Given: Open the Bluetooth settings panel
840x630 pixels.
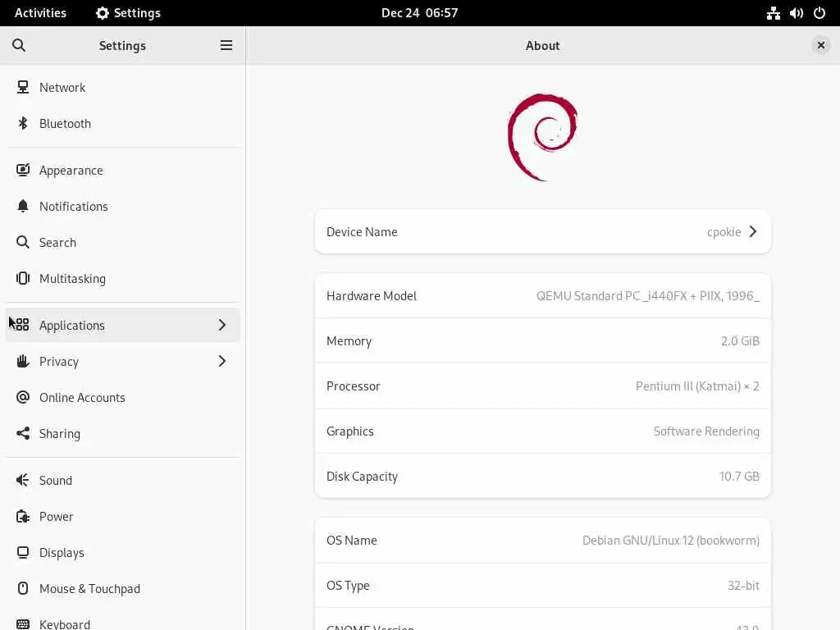Looking at the screenshot, I should (123, 123).
